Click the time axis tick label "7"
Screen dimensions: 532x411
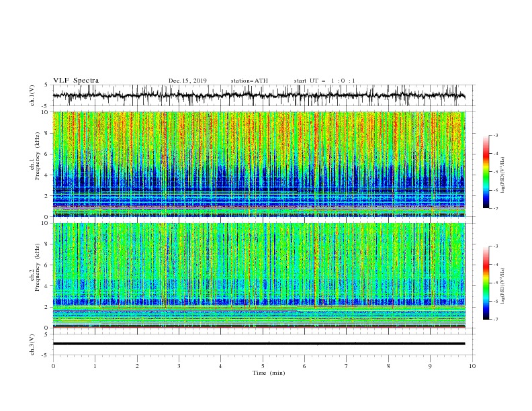[347, 366]
